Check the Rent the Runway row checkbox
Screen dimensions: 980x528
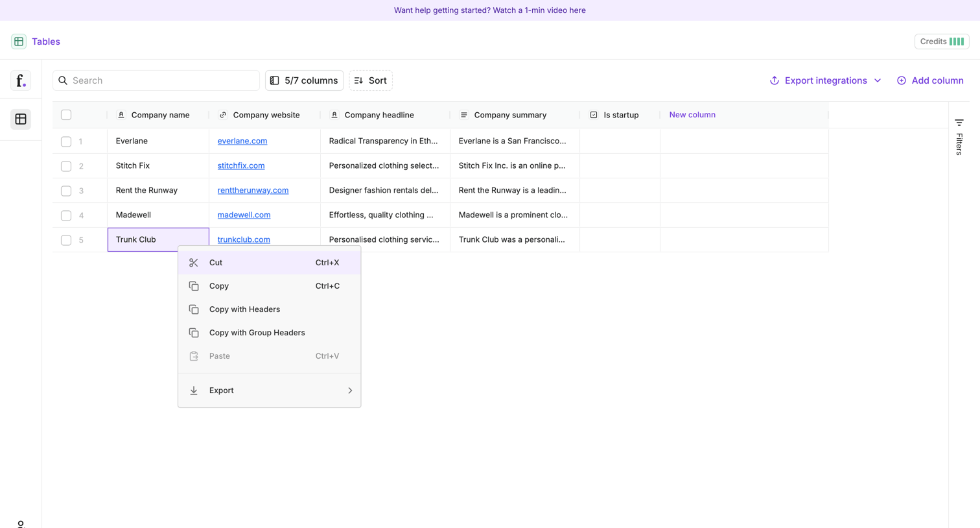coord(66,191)
